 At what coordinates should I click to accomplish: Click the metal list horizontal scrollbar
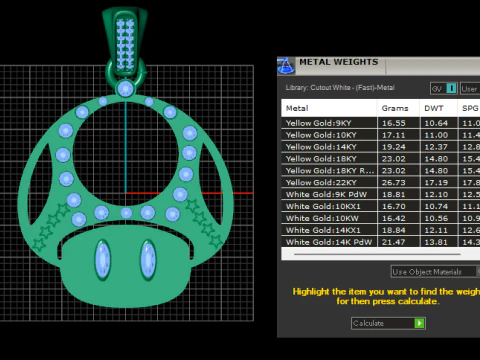(x=377, y=254)
